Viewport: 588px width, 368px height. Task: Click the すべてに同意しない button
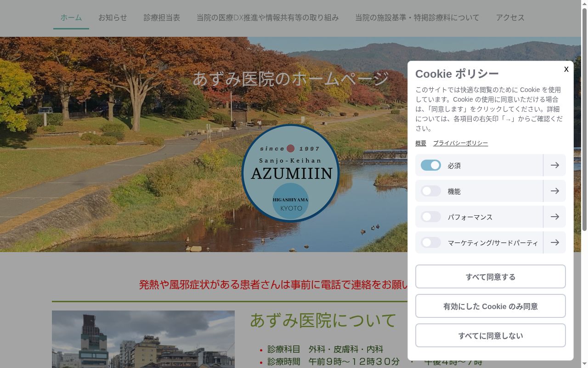click(x=491, y=335)
